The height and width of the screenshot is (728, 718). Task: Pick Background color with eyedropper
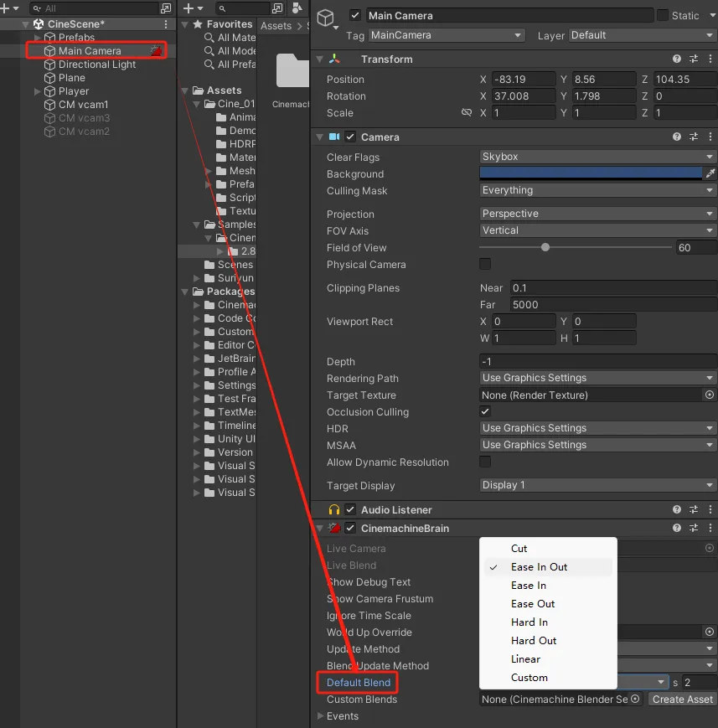click(x=710, y=173)
